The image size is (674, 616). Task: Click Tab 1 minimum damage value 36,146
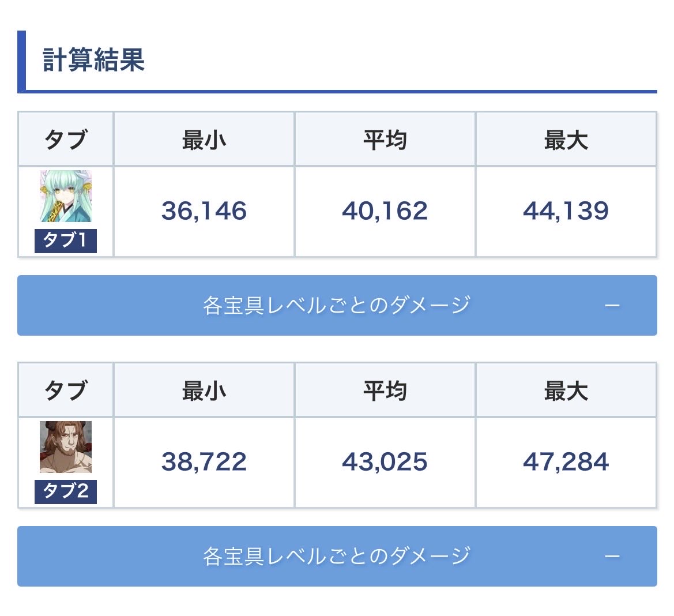pos(204,211)
